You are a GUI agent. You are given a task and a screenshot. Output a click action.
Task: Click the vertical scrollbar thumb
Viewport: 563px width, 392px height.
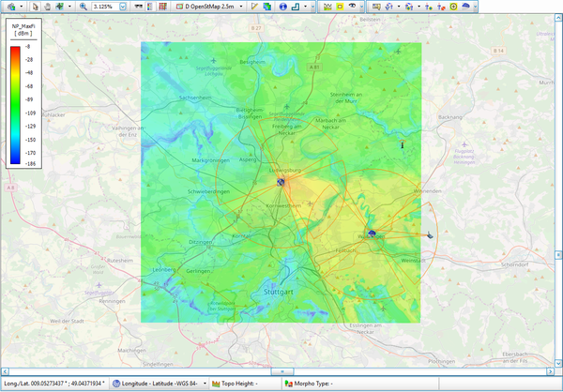(x=558, y=255)
